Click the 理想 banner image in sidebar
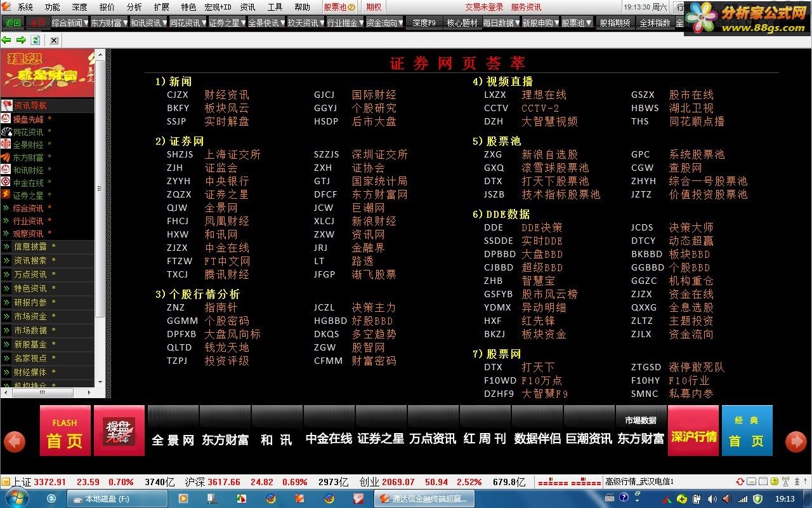This screenshot has width=812, height=508. [48, 74]
